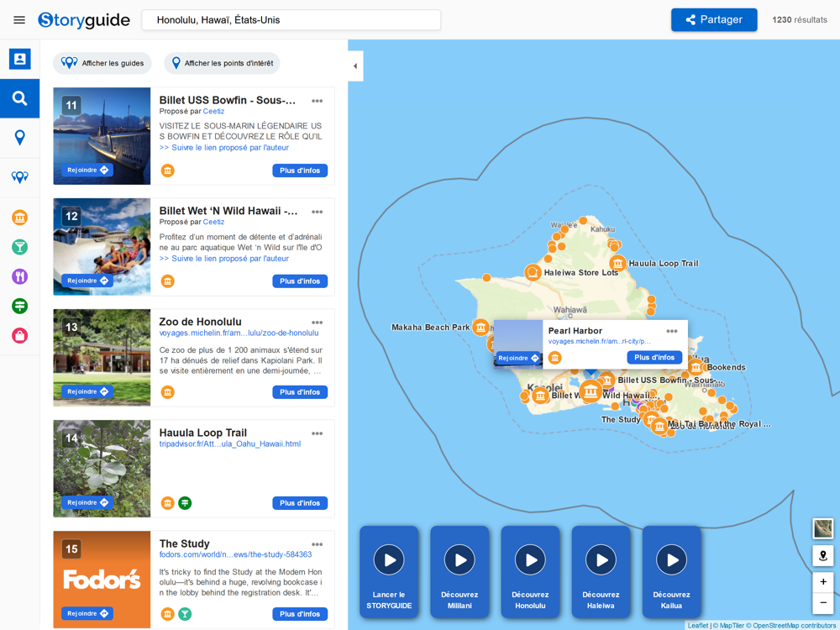The image size is (840, 630).
Task: Switch to satellite map layer
Action: coord(823,528)
